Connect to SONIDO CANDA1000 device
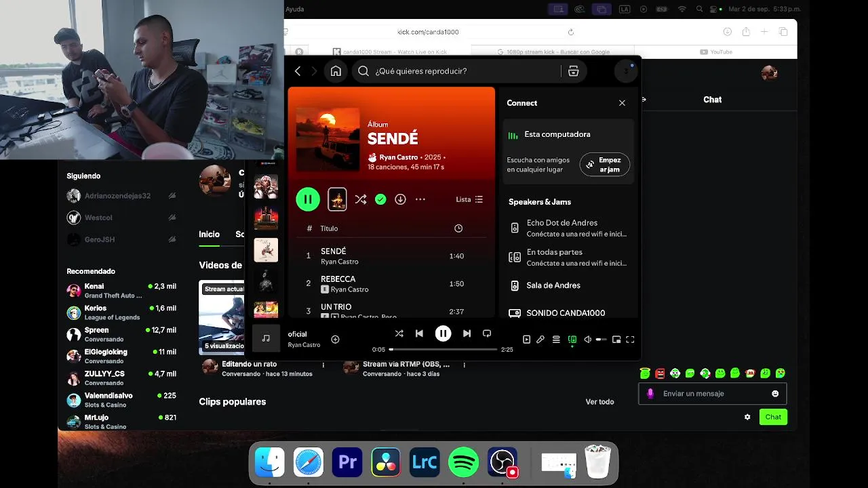 [568, 312]
